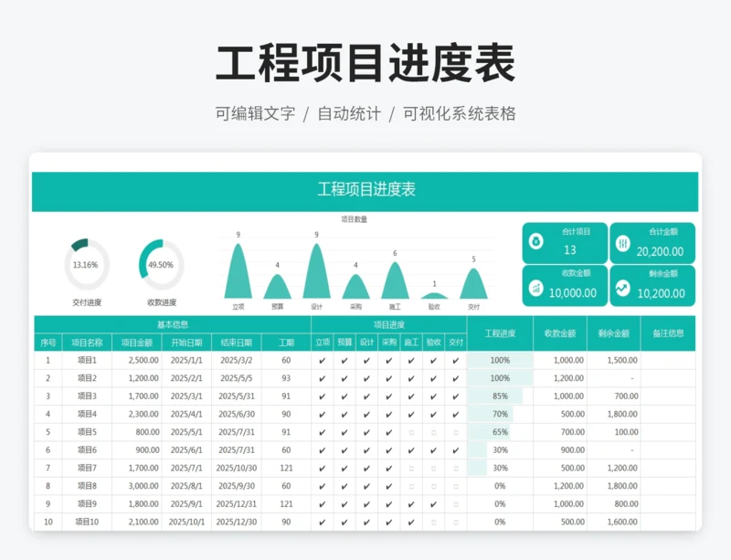Click the 项目数量 chart title
731x560 pixels.
click(x=355, y=219)
